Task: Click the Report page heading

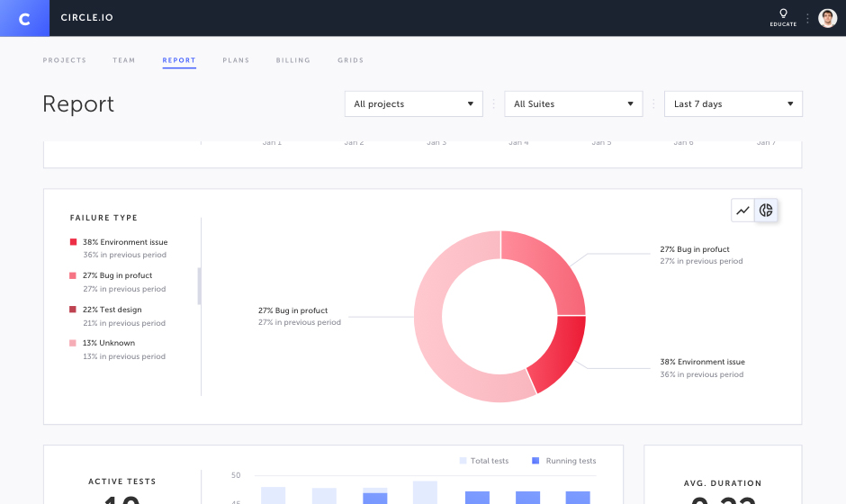Action: [x=78, y=104]
